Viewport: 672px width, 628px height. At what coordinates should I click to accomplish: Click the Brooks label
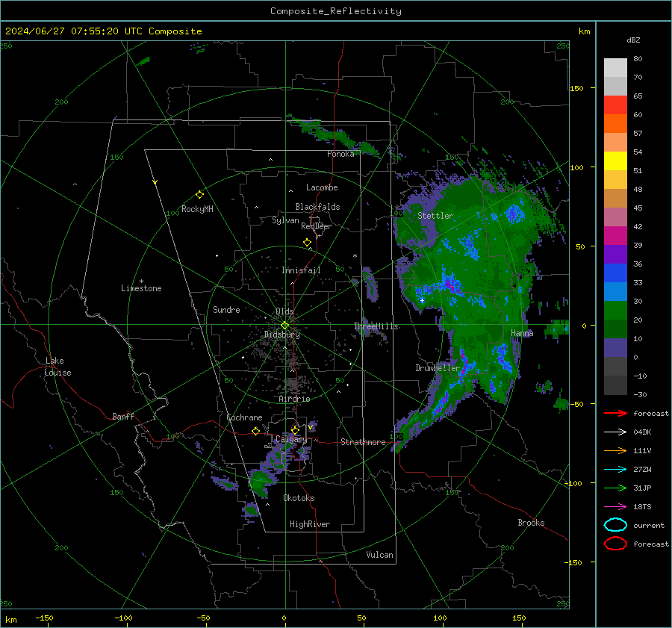pos(531,523)
